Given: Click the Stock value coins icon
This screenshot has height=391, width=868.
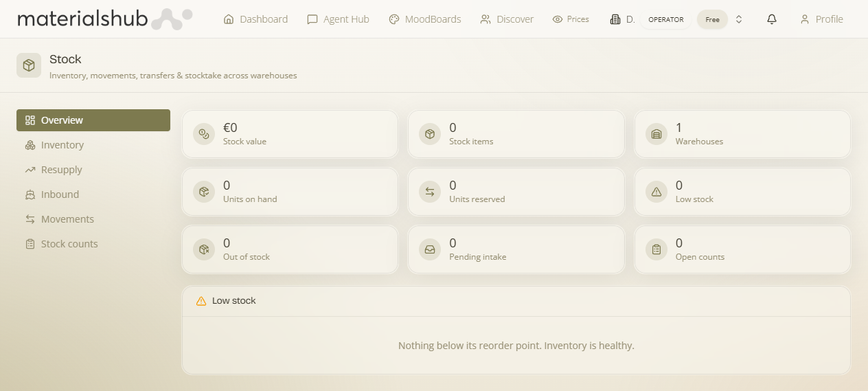Looking at the screenshot, I should point(204,134).
